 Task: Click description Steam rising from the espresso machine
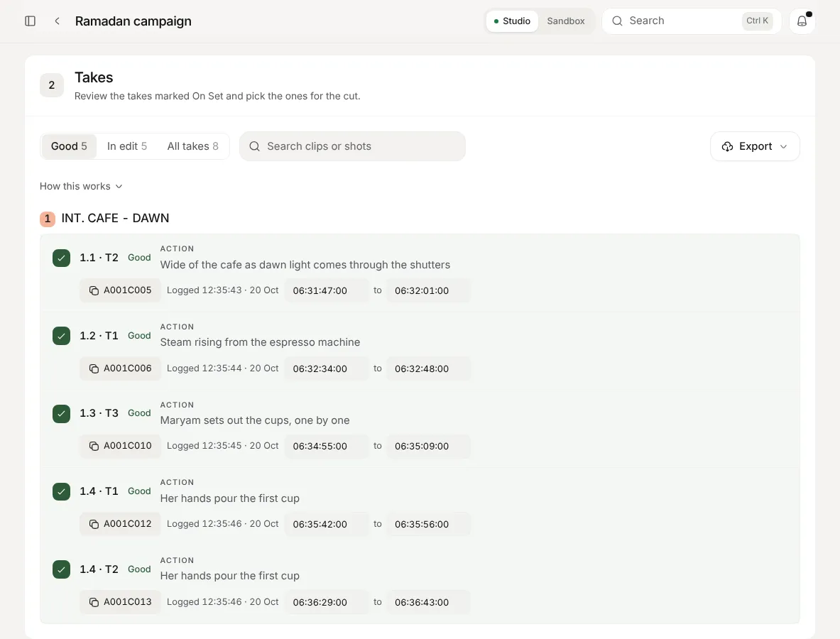tap(260, 342)
